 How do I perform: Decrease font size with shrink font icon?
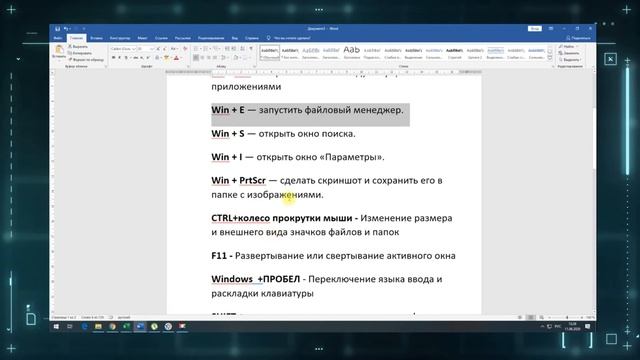pyautogui.click(x=164, y=49)
